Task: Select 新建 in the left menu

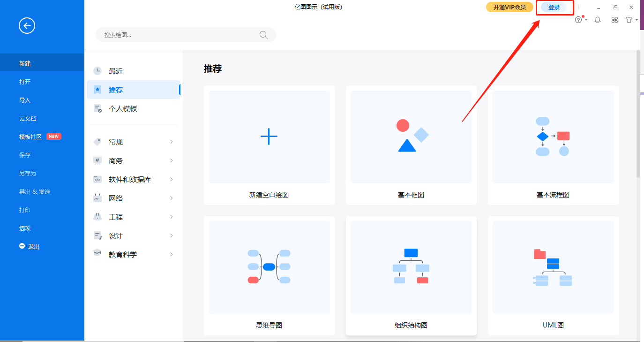Action: (42, 63)
